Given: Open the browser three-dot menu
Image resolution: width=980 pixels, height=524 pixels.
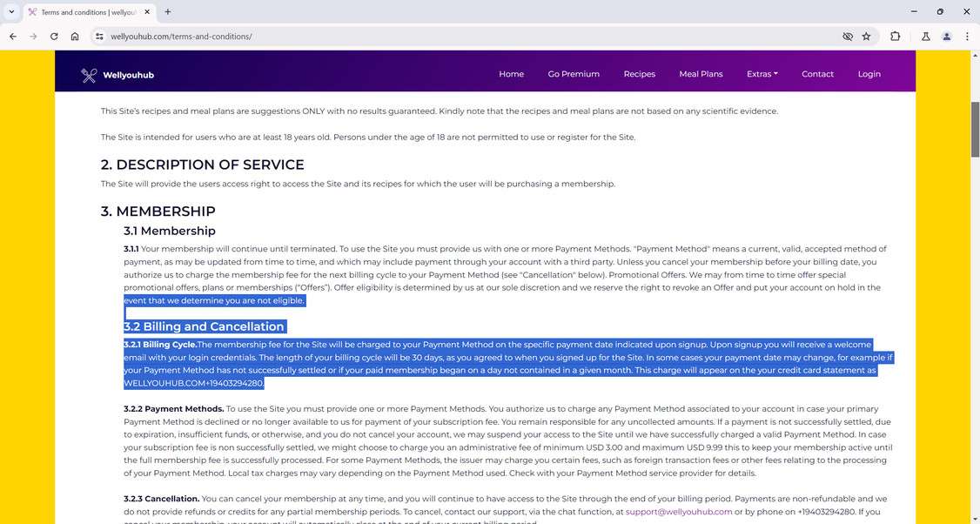Looking at the screenshot, I should pos(967,37).
